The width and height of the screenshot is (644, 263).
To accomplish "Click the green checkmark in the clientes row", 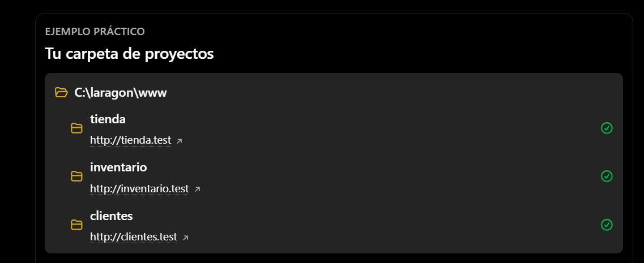I will pos(607,225).
